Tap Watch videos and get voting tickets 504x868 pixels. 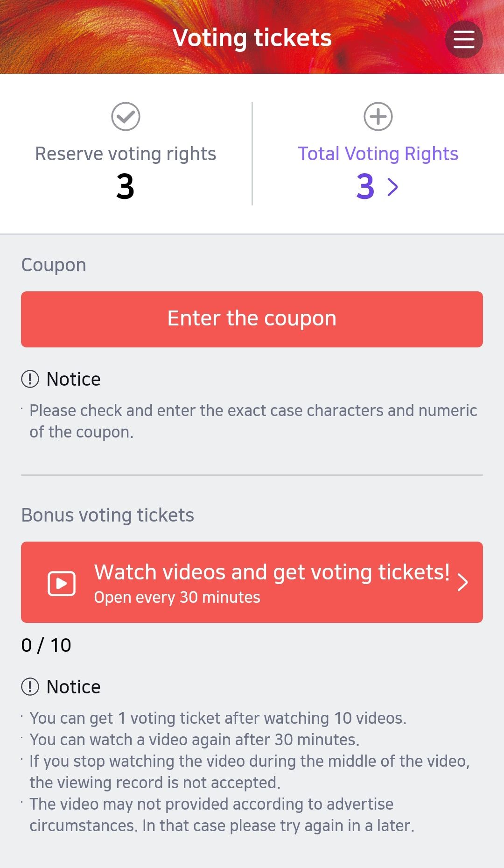[272, 572]
